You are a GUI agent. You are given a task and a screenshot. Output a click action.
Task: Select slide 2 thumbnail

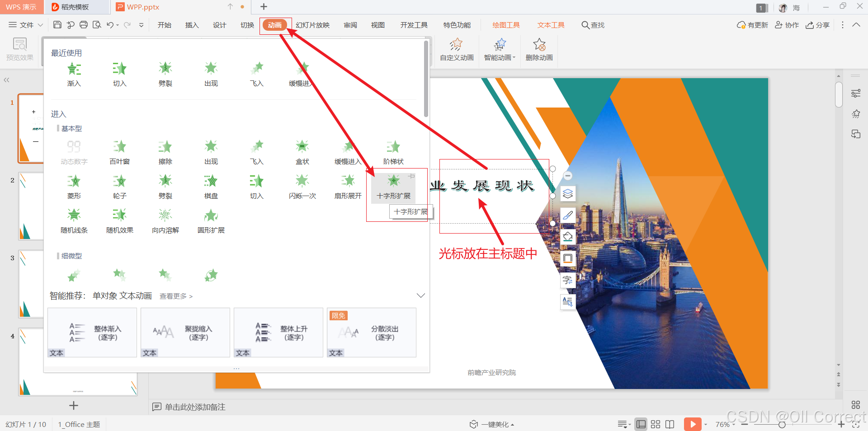[x=31, y=206]
